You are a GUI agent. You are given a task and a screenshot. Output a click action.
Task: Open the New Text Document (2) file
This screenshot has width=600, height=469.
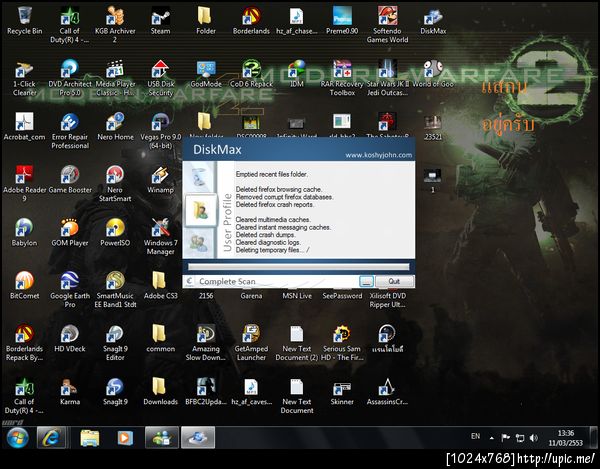point(297,343)
